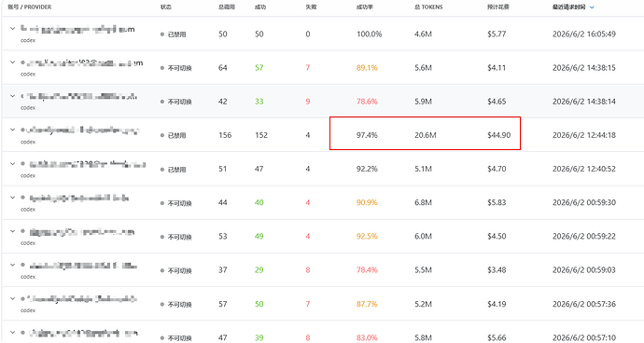The width and height of the screenshot is (644, 343).
Task: Click the 2026/6/2 00:57:36 timestamp
Action: [584, 304]
